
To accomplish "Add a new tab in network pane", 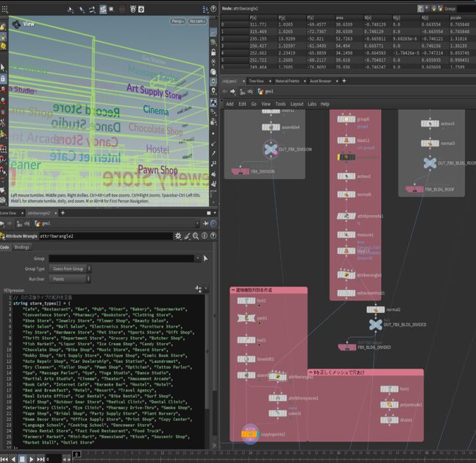I will [344, 81].
